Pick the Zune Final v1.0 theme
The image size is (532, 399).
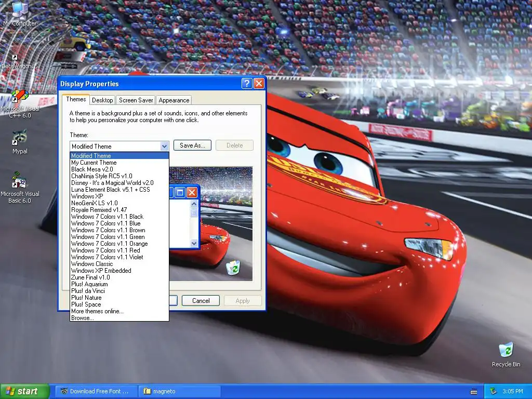[x=119, y=277]
